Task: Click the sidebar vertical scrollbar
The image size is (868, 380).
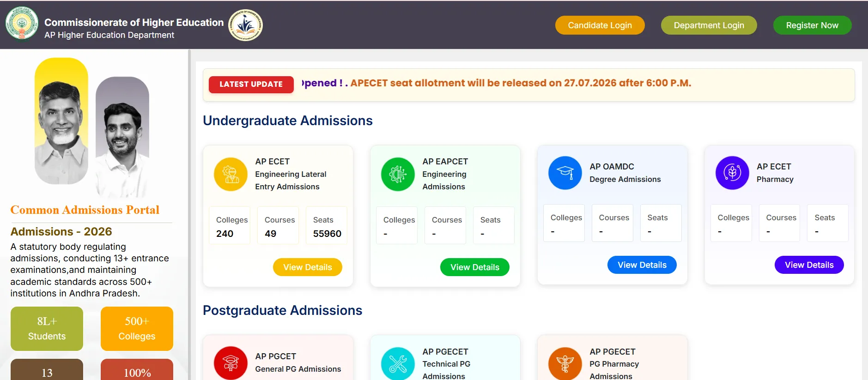Action: [189, 215]
